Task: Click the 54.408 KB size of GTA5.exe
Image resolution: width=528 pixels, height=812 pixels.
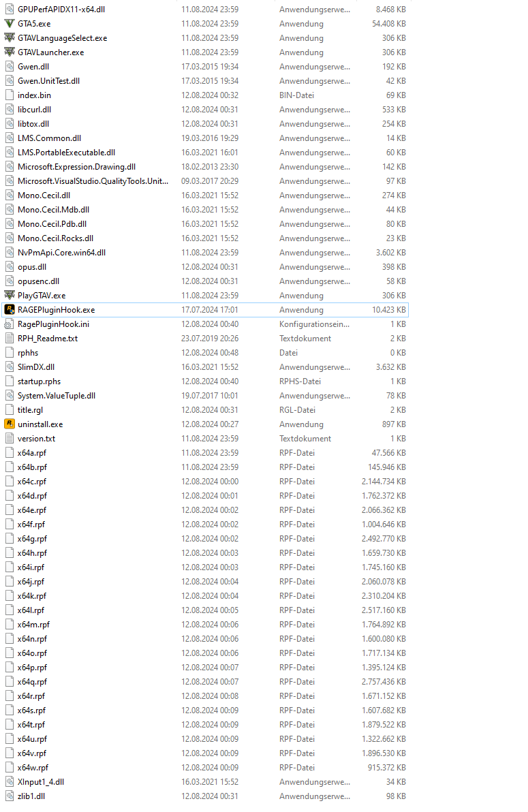Action: click(388, 24)
